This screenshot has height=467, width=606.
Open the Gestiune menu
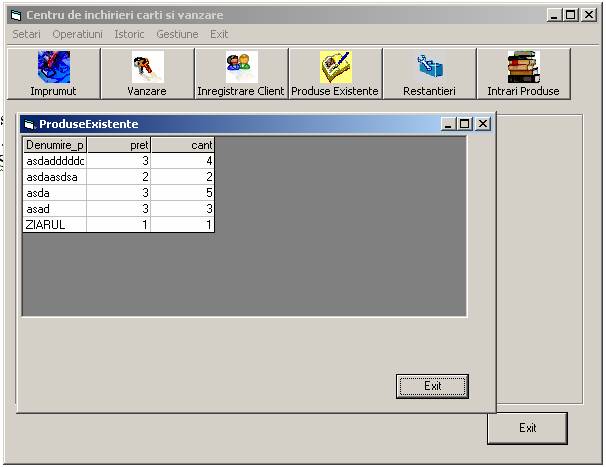[176, 34]
